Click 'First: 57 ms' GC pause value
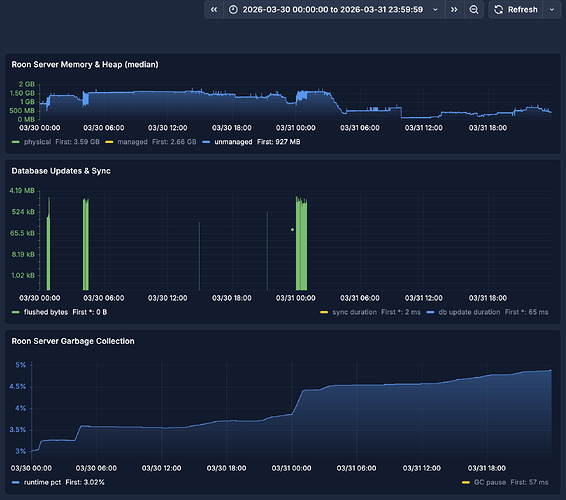Screen dimensions: 566x500 tap(530, 482)
